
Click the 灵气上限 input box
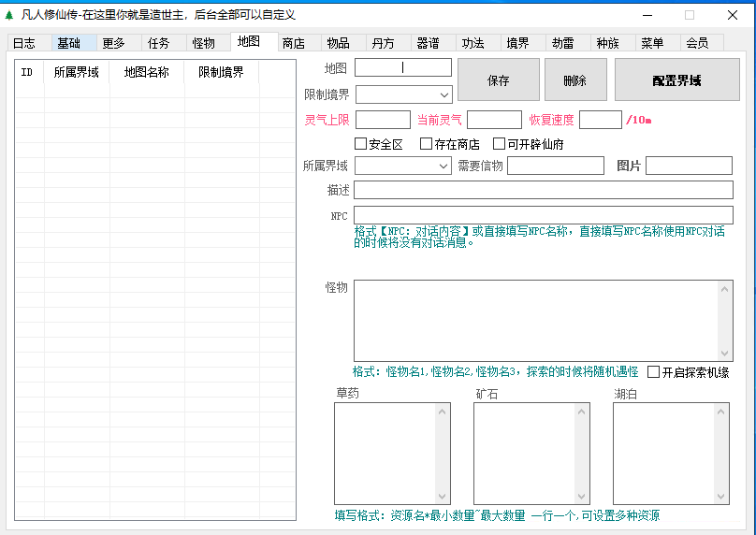(x=383, y=120)
